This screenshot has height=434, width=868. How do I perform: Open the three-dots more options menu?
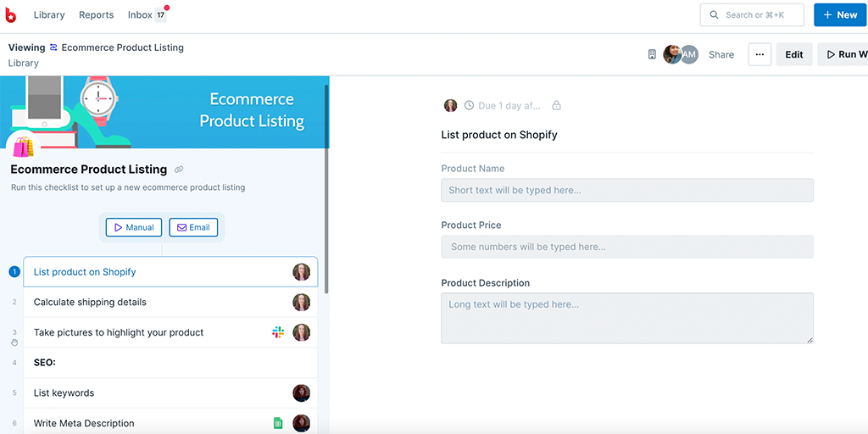(759, 54)
